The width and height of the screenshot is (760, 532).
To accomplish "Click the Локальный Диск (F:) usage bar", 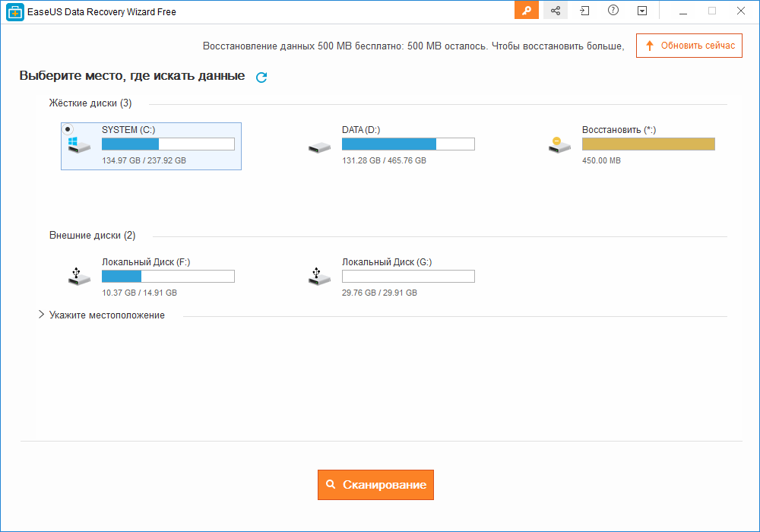I will [168, 277].
